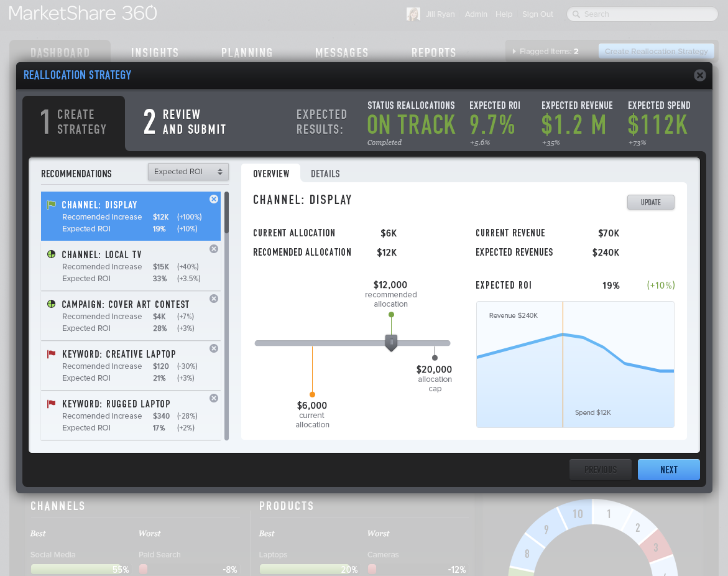Click in the Search input field
Image resolution: width=728 pixels, height=576 pixels.
[x=643, y=14]
